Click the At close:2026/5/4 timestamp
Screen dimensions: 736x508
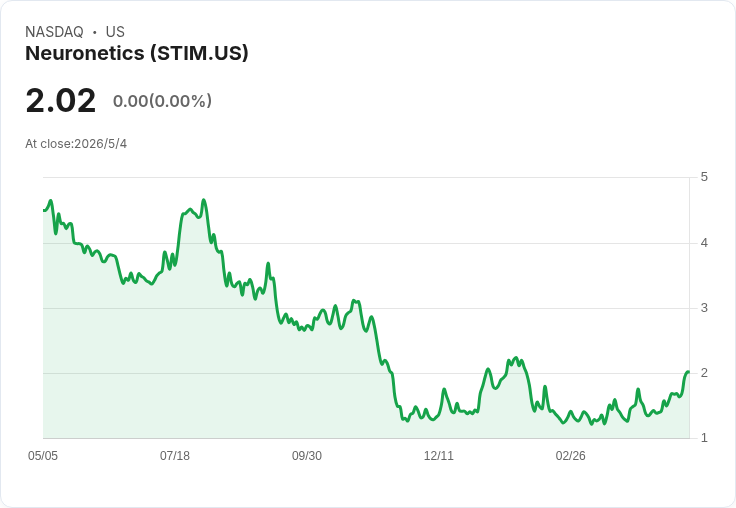[x=76, y=144]
